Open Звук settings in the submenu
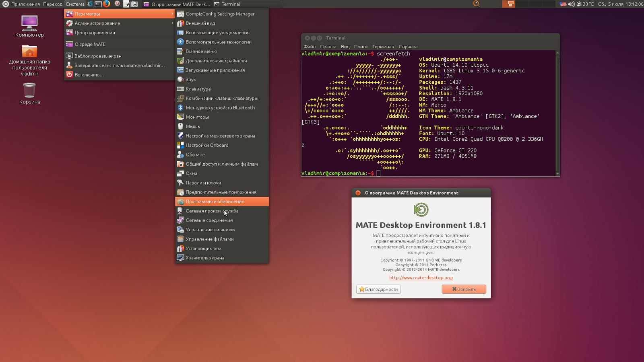The image size is (644, 362). [191, 79]
